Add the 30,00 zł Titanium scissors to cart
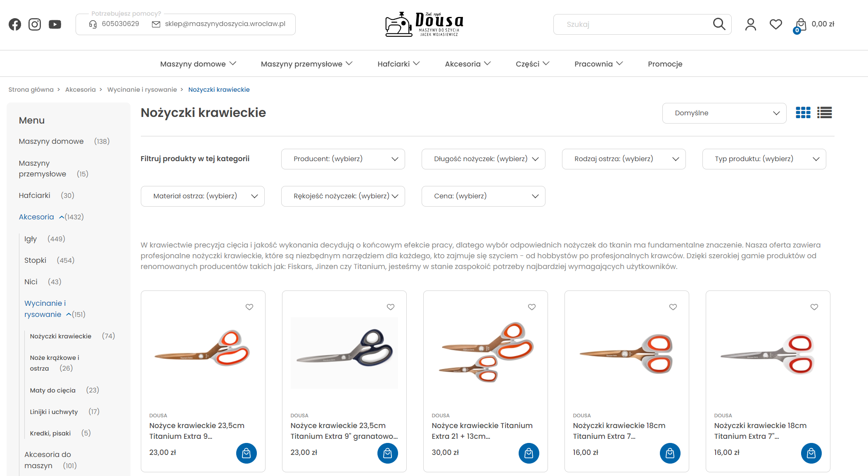This screenshot has height=476, width=868. pos(529,453)
